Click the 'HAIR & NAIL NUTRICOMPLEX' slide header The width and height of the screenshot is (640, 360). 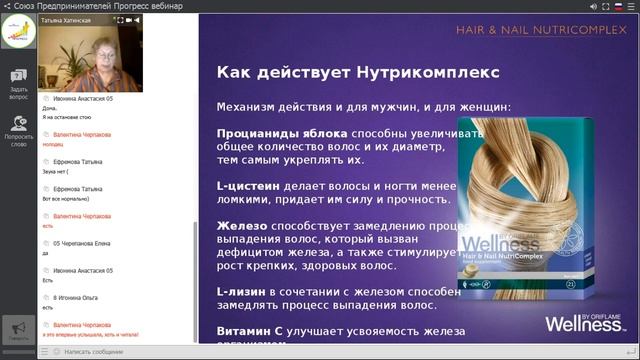click(x=541, y=30)
